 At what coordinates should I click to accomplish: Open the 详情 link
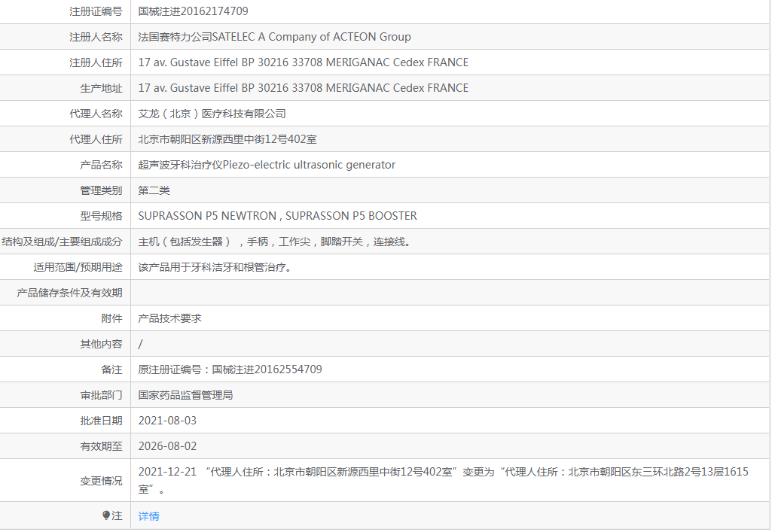(148, 515)
